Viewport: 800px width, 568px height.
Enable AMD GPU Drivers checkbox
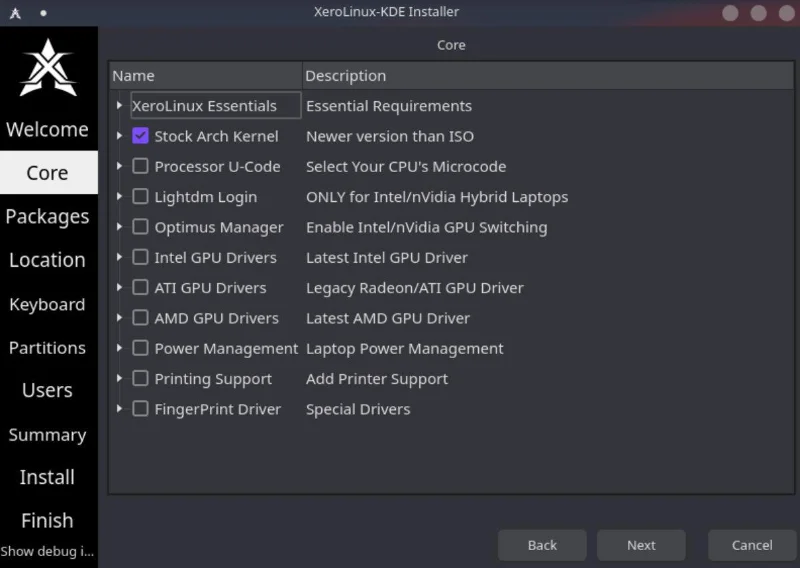pos(140,317)
